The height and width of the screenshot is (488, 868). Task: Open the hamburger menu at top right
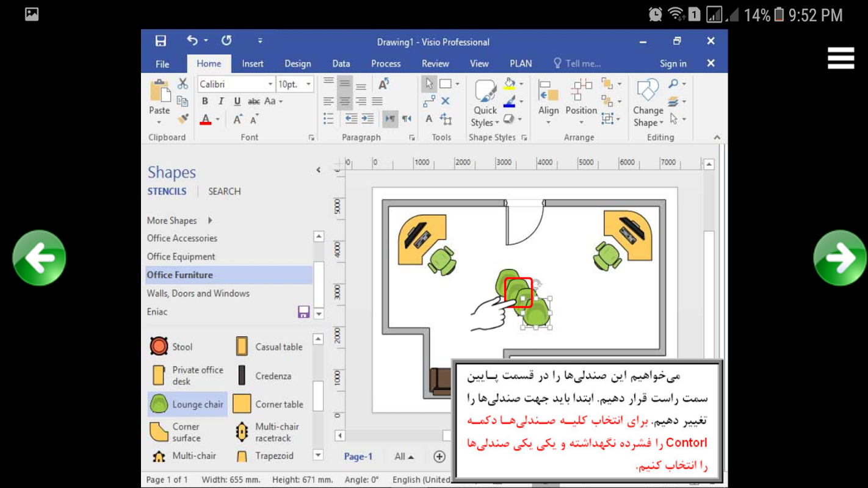point(841,58)
